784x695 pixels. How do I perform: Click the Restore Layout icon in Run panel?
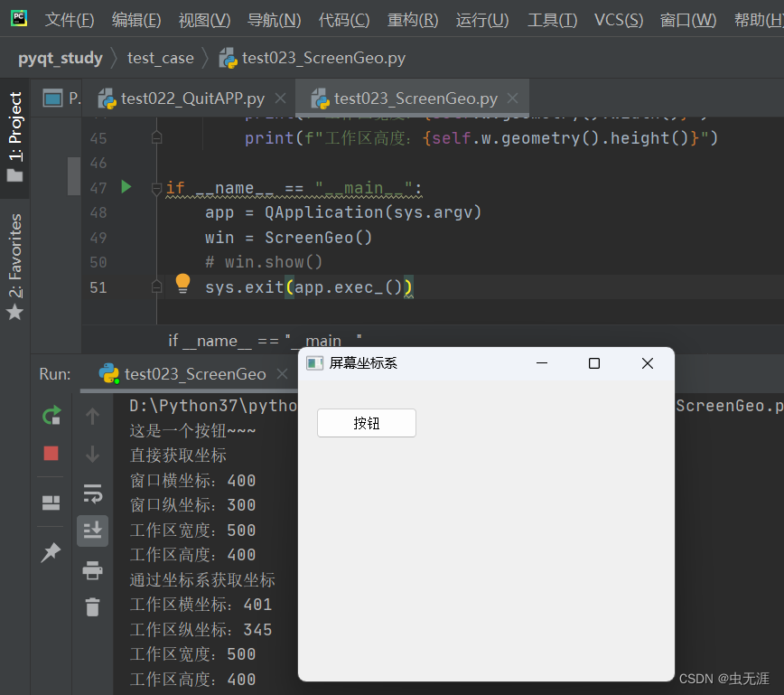pyautogui.click(x=51, y=502)
